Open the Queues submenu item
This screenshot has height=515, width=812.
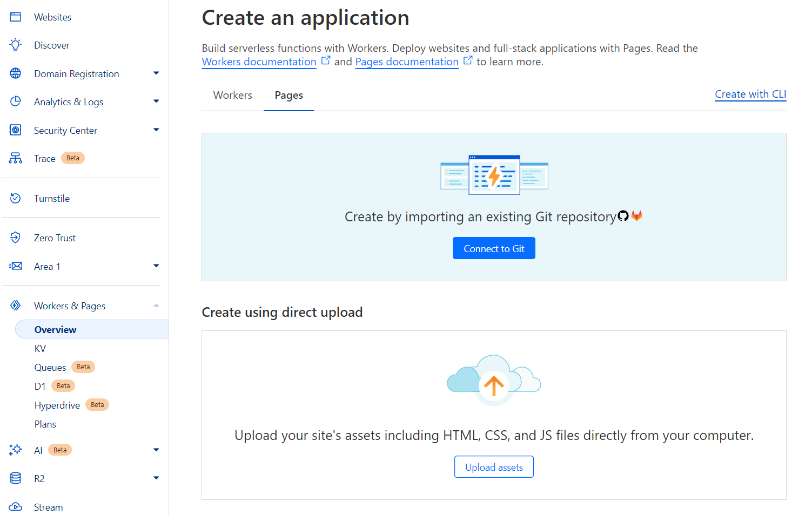[x=50, y=368]
